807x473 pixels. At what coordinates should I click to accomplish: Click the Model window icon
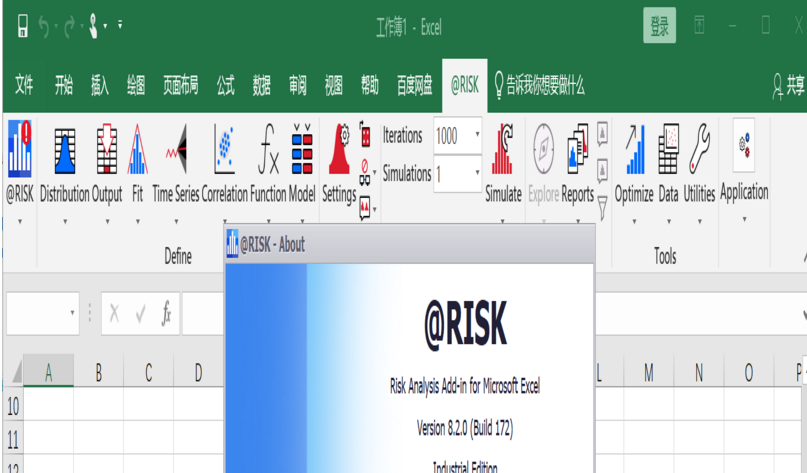(x=302, y=149)
